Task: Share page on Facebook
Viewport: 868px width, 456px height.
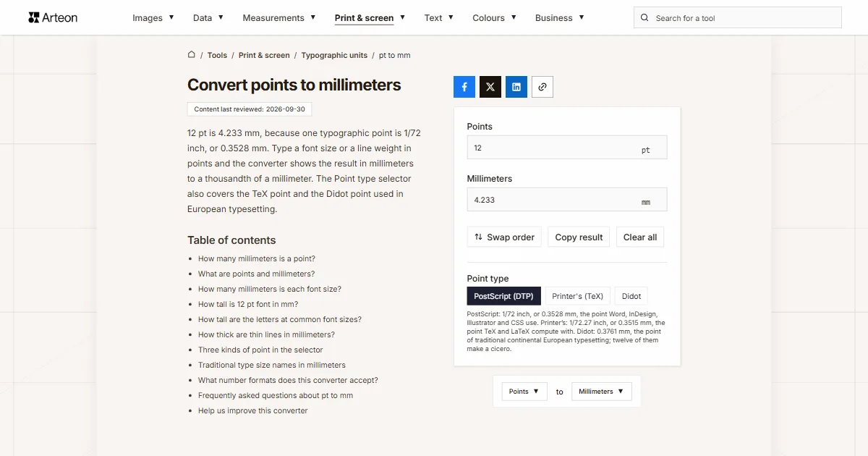Action: 464,87
